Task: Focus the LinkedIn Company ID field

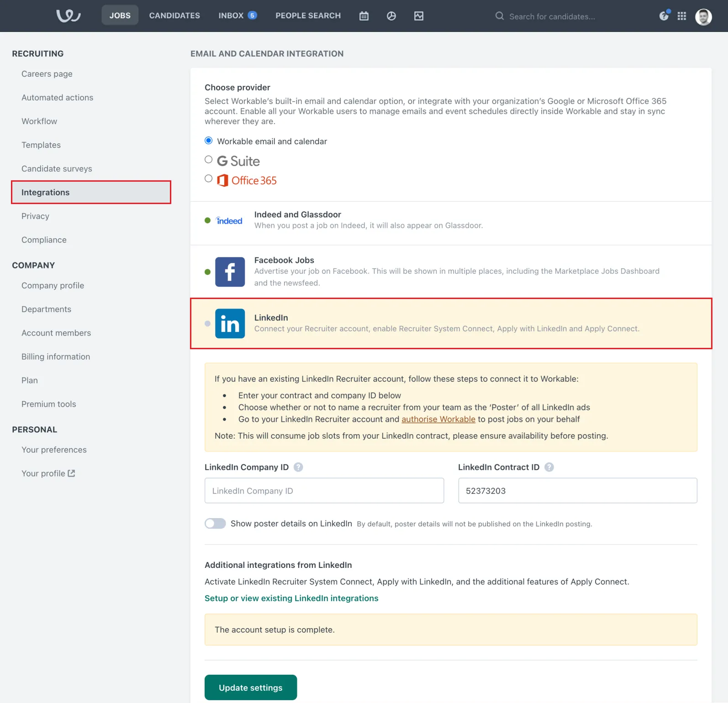Action: click(x=324, y=491)
